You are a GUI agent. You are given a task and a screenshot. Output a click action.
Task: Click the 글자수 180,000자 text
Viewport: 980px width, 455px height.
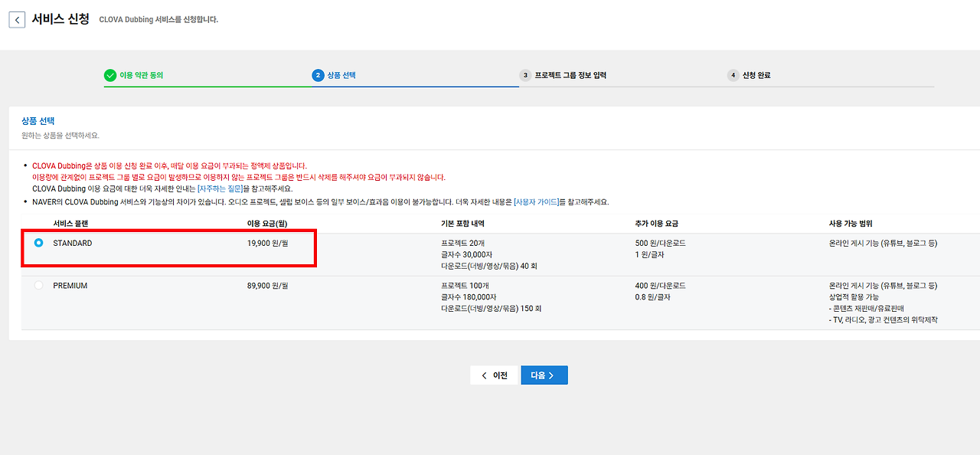tap(469, 296)
